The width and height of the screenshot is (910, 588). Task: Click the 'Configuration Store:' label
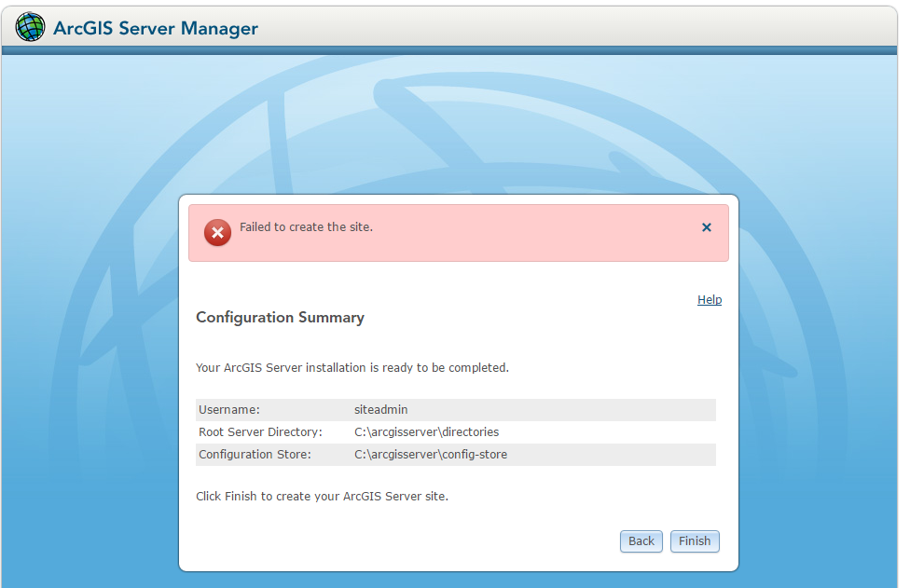pos(255,455)
